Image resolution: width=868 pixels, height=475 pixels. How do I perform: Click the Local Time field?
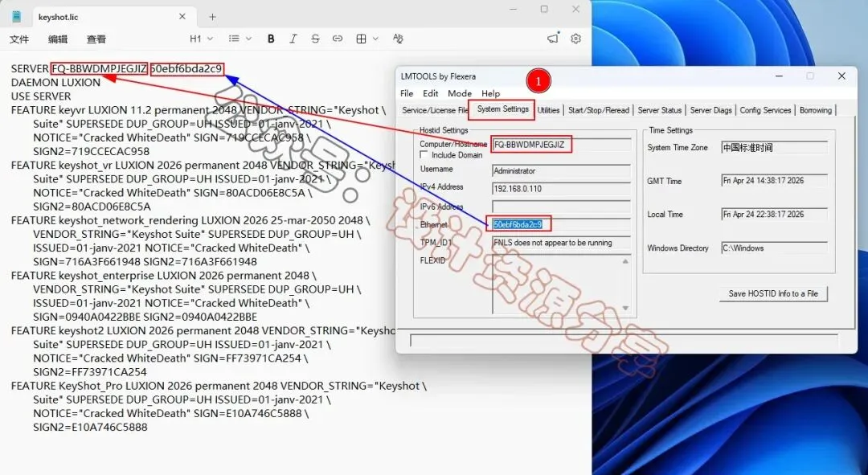click(x=775, y=215)
